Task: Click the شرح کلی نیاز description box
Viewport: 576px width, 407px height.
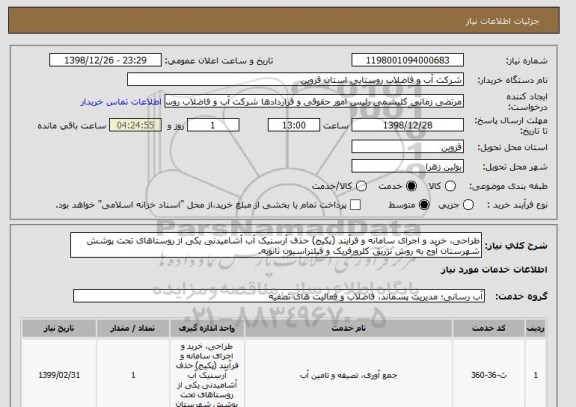Action: point(276,245)
